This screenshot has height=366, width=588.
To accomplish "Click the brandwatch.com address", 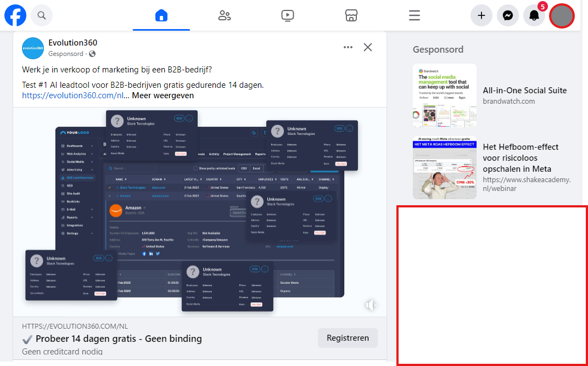I will pos(509,101).
